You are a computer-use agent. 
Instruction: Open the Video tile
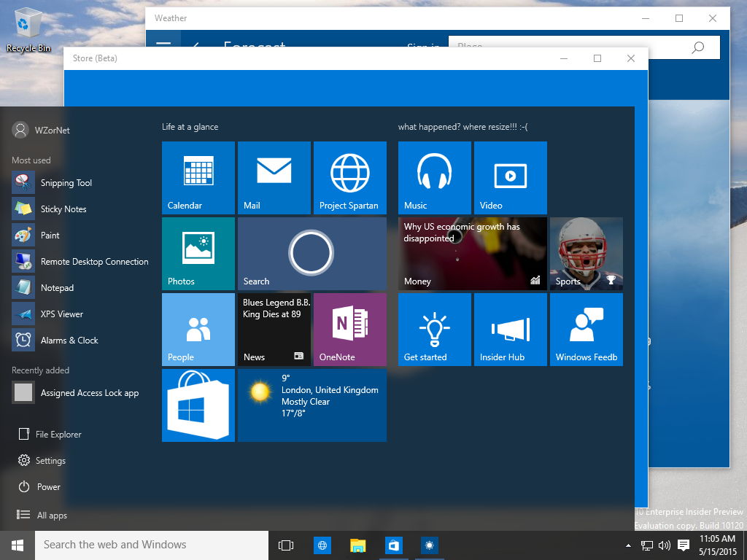(x=510, y=178)
